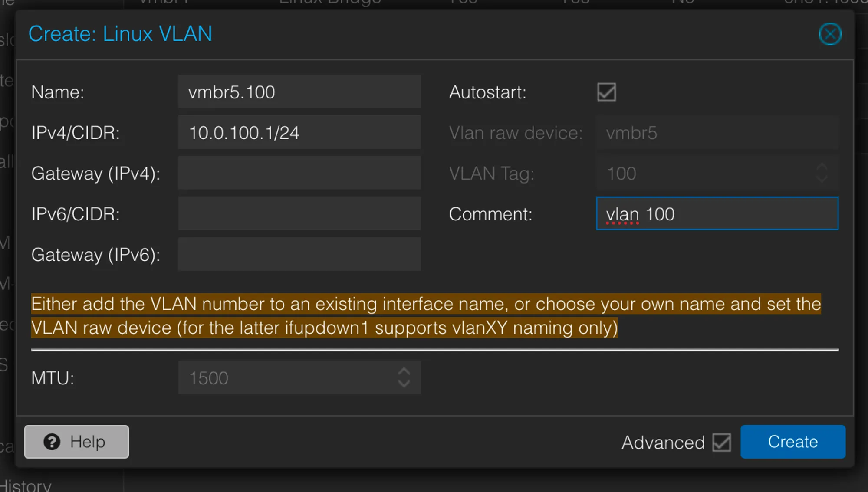Disable the Advanced checkbox
This screenshot has width=868, height=492.
click(721, 442)
